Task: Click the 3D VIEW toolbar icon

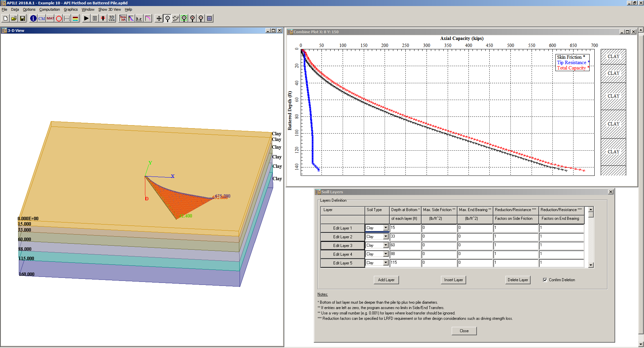Action: pos(112,18)
